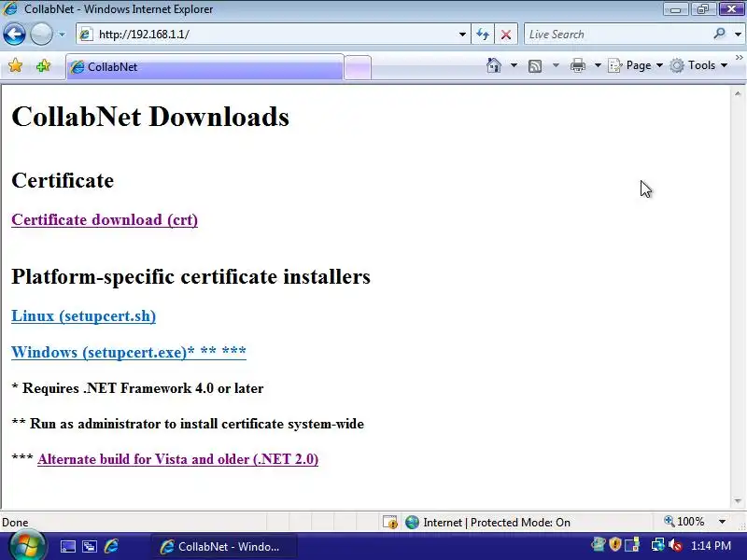Click the vertical scrollbar up arrow
The width and height of the screenshot is (747, 560).
[x=738, y=93]
